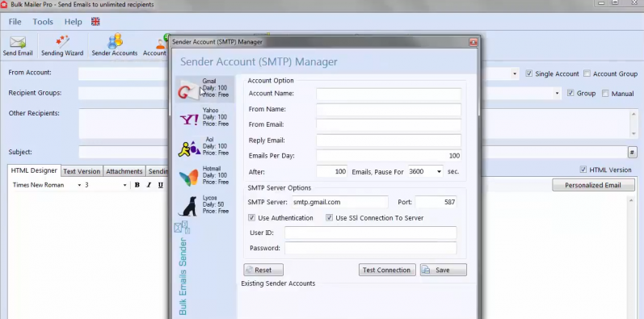Open the Pause For seconds dropdown
This screenshot has height=319, width=644.
(439, 171)
